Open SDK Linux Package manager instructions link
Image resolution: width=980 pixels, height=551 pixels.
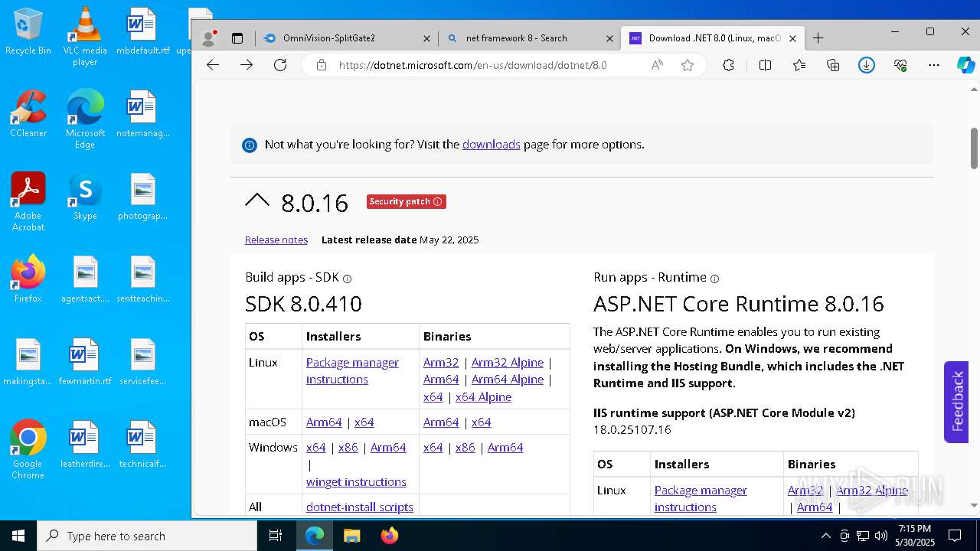tap(352, 371)
